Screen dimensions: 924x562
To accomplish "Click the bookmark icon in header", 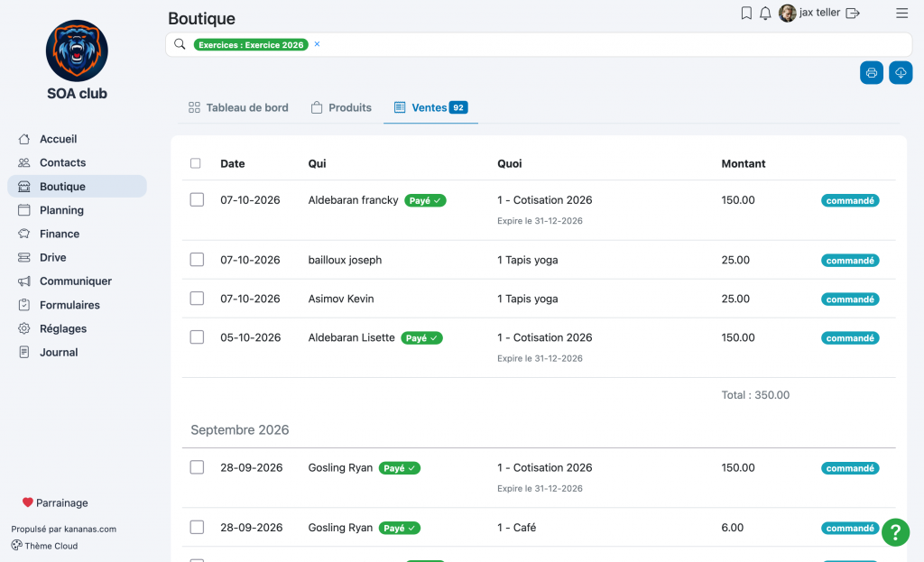I will tap(746, 13).
